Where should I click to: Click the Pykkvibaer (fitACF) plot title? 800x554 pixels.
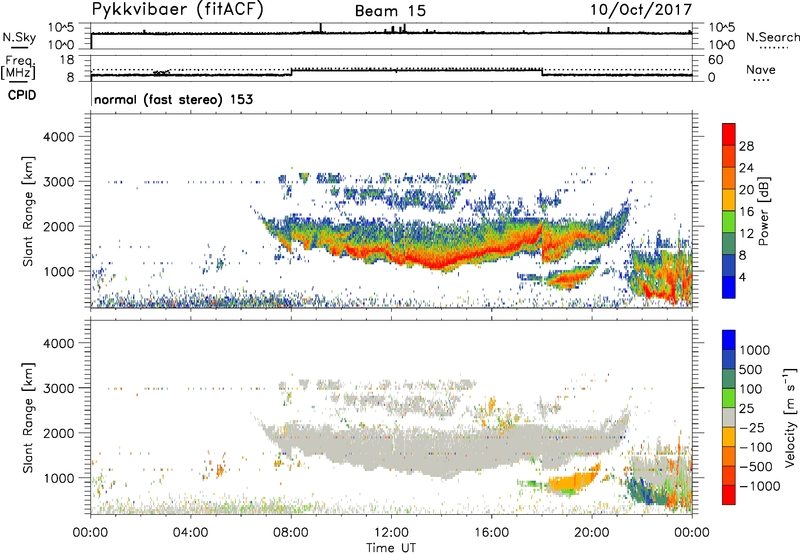pos(177,10)
